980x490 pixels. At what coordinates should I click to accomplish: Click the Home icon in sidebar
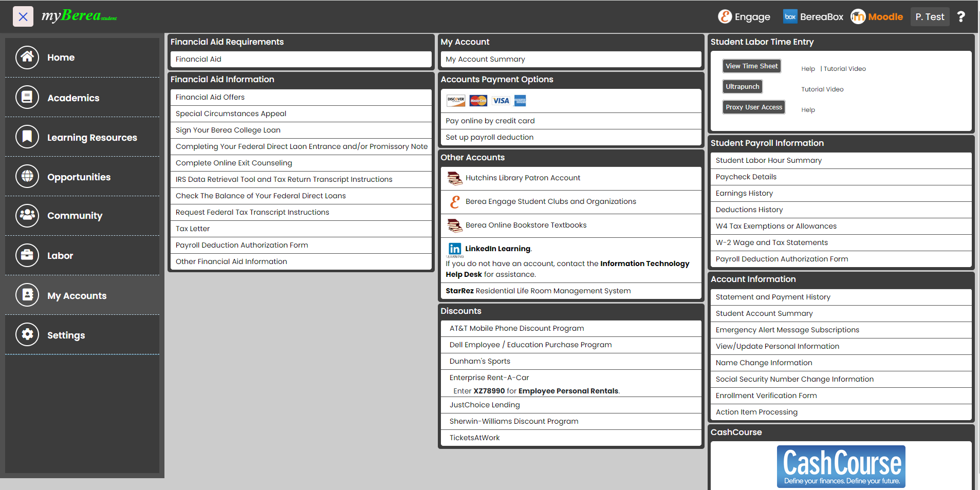[x=27, y=58]
